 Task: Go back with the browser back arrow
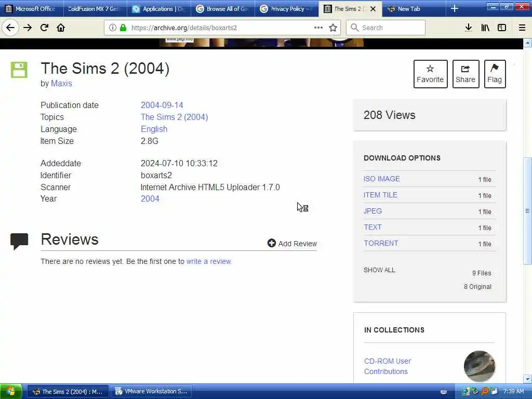10,28
